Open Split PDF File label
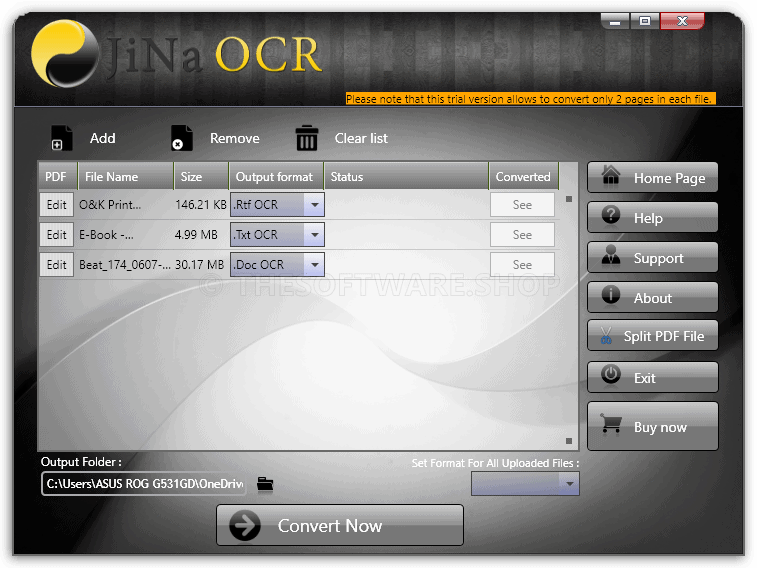Image resolution: width=757 pixels, height=568 pixels. [664, 336]
